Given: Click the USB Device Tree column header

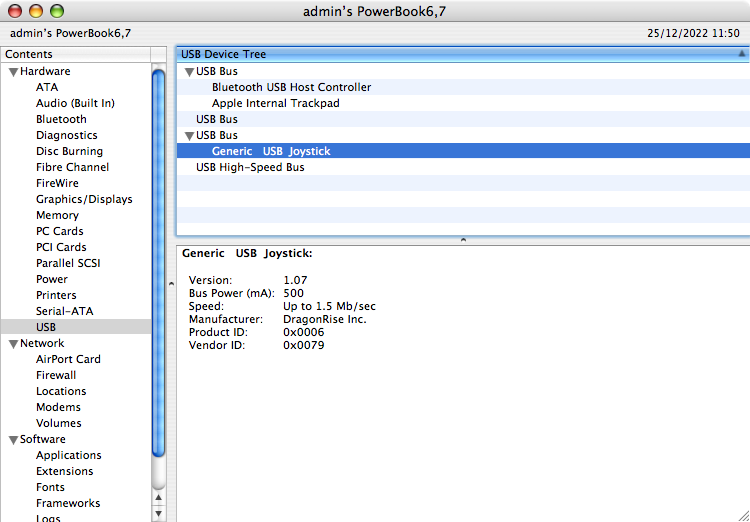Looking at the screenshot, I should 463,54.
